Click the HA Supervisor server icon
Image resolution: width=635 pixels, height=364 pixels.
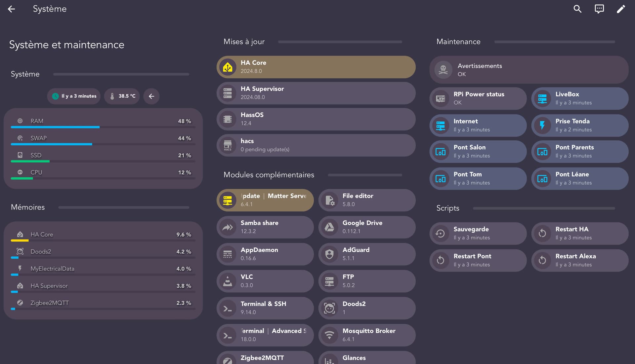[228, 93]
